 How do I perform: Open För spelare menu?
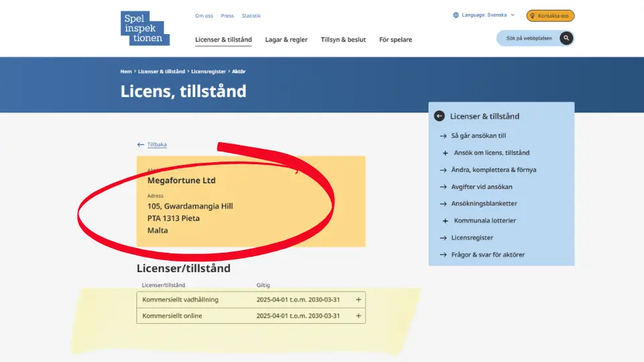(396, 40)
